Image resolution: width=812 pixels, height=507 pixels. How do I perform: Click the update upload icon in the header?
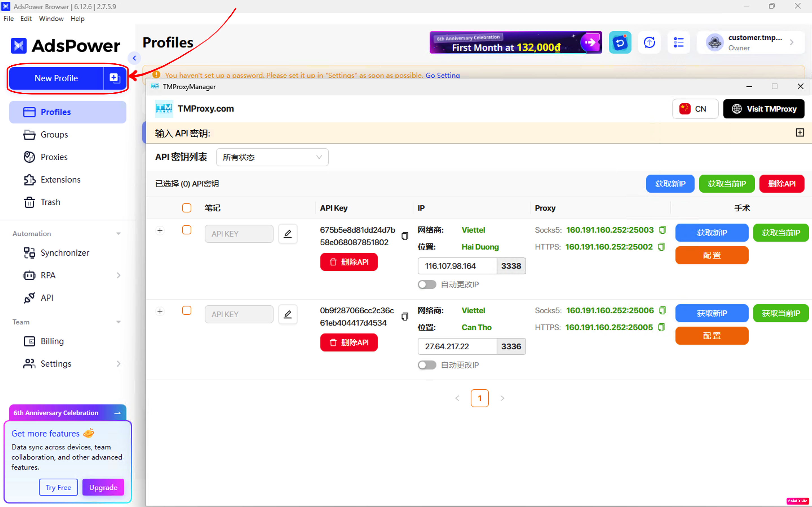click(649, 43)
